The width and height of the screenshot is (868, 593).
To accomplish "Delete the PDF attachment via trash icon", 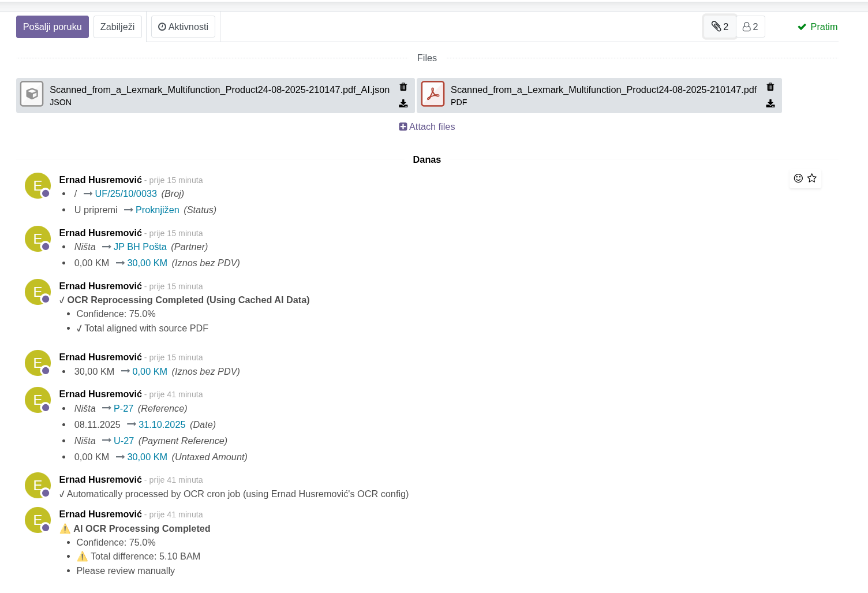I will [770, 87].
